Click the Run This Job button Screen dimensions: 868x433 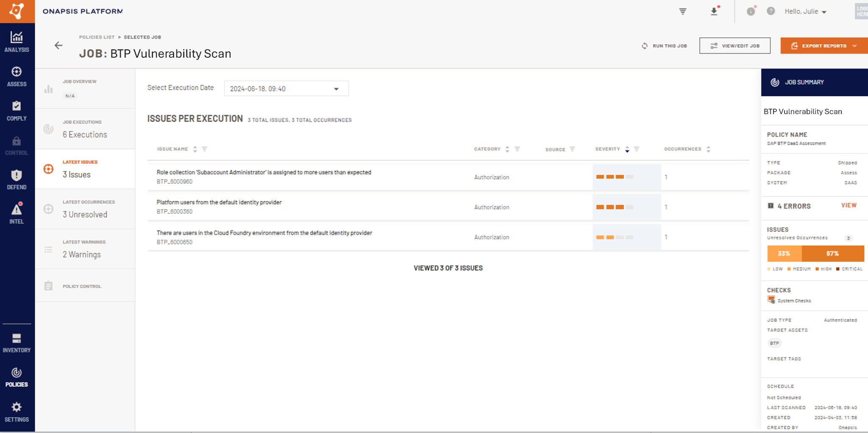[665, 45]
